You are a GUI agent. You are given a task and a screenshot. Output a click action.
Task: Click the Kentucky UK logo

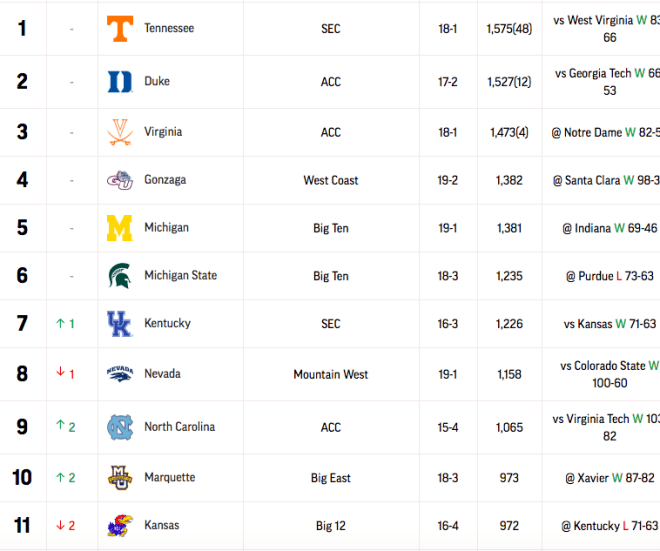(x=120, y=324)
